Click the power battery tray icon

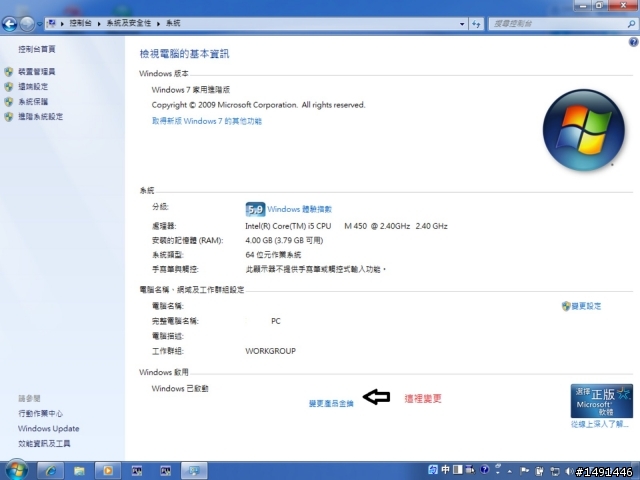(x=539, y=471)
